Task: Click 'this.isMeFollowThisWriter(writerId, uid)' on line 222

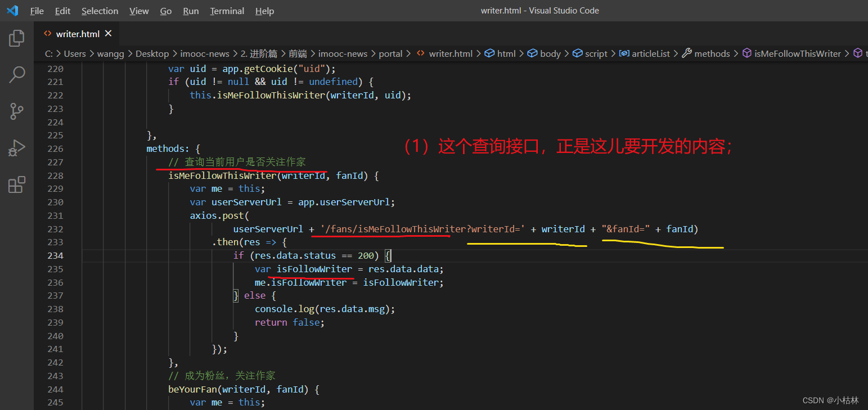Action: [x=298, y=95]
